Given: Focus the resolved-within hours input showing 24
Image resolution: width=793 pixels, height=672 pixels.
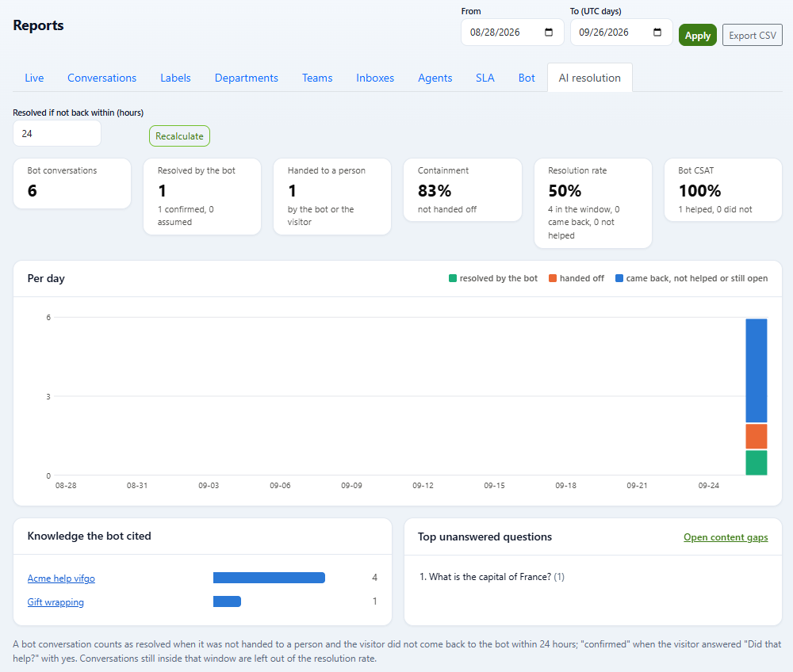Looking at the screenshot, I should pyautogui.click(x=57, y=133).
